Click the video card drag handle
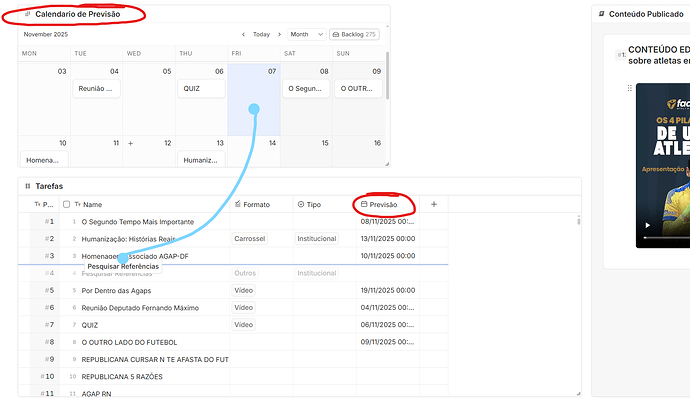Image resolution: width=690 pixels, height=405 pixels. (x=630, y=88)
